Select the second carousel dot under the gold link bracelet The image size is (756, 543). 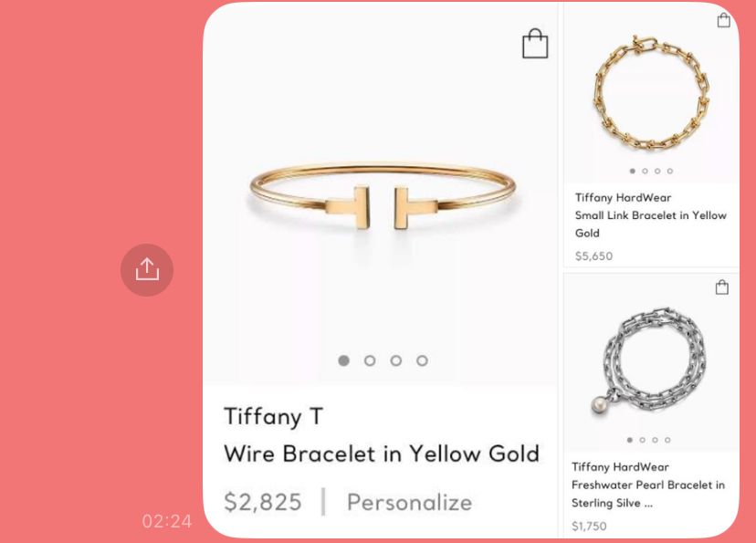click(645, 171)
